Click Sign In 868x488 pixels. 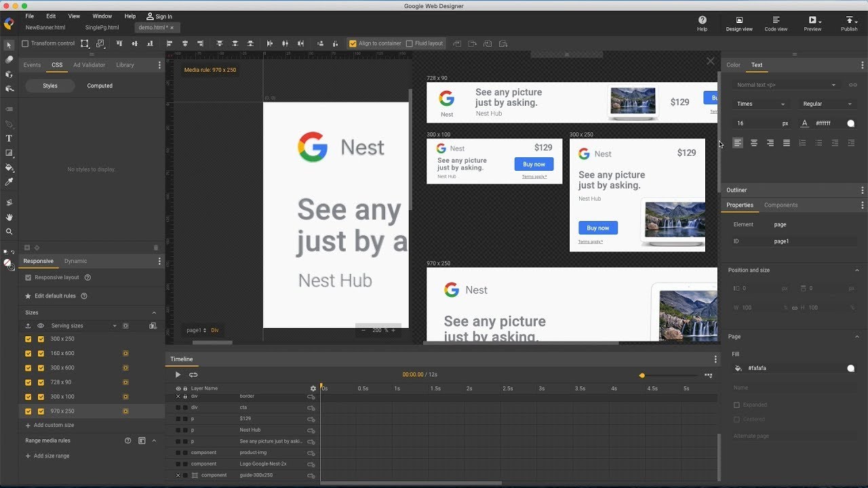tap(159, 16)
